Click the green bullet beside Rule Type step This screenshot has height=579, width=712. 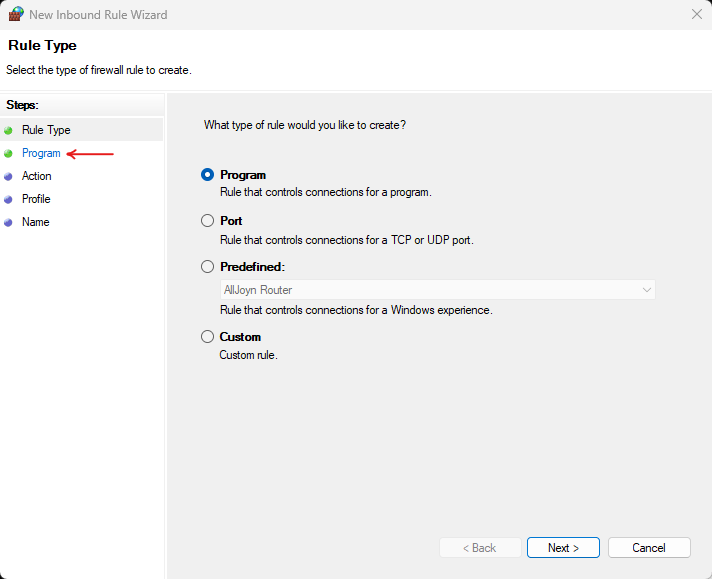click(8, 131)
